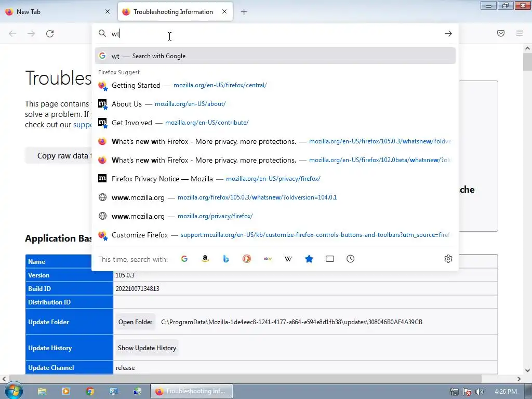Open search settings gear icon
The image size is (532, 399).
(448, 259)
